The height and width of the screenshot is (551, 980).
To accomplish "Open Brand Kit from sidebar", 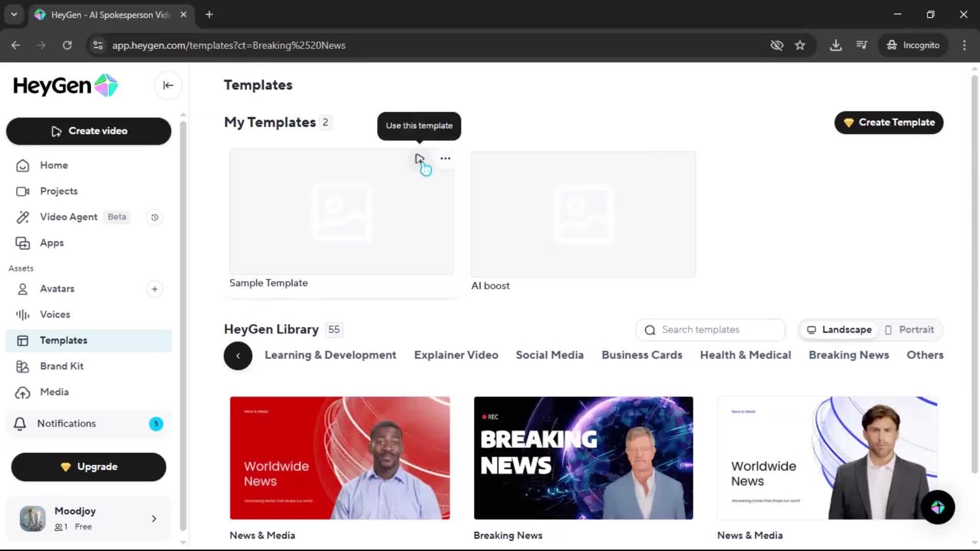I will click(62, 366).
